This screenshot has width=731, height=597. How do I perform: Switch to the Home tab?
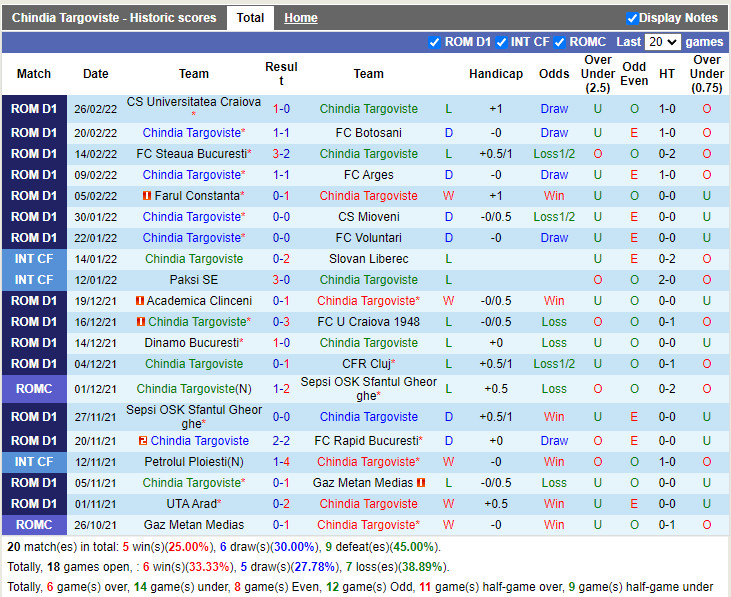tap(300, 18)
